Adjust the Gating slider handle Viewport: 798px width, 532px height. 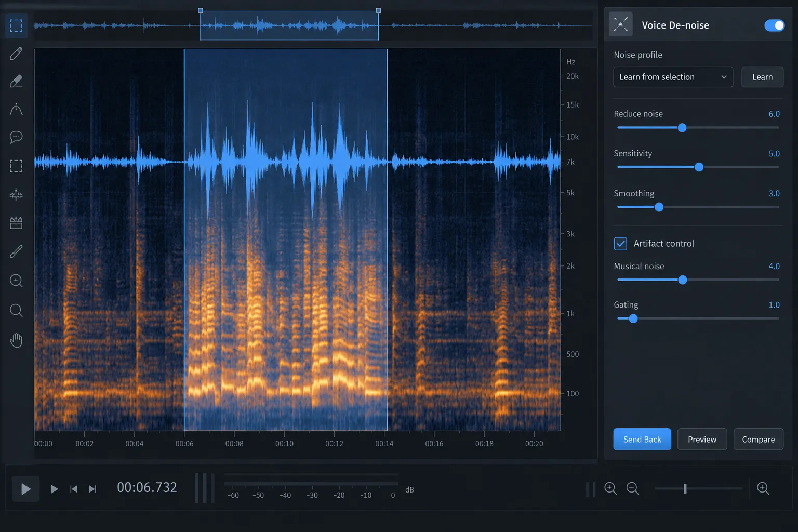click(x=633, y=318)
